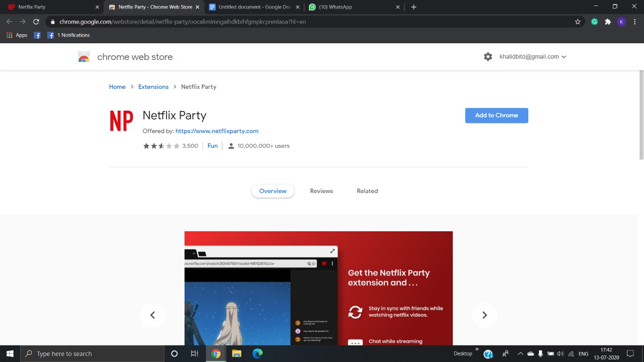Open the Grammarly extension icon
The image size is (644, 362).
pos(595,22)
